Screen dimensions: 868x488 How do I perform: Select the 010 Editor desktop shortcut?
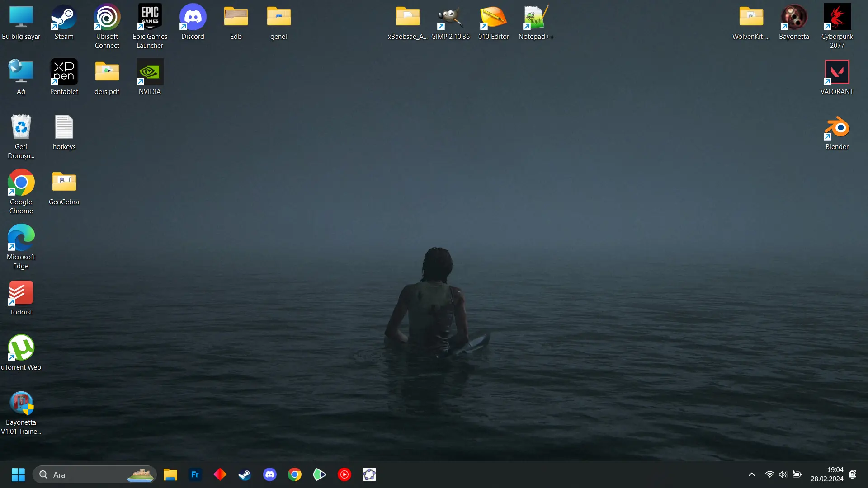coord(494,23)
